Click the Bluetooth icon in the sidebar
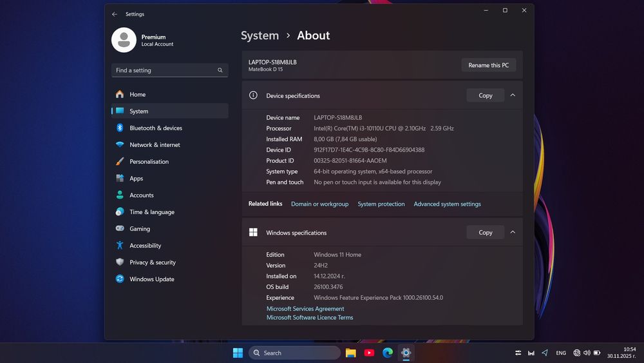The height and width of the screenshot is (363, 644). pyautogui.click(x=120, y=128)
